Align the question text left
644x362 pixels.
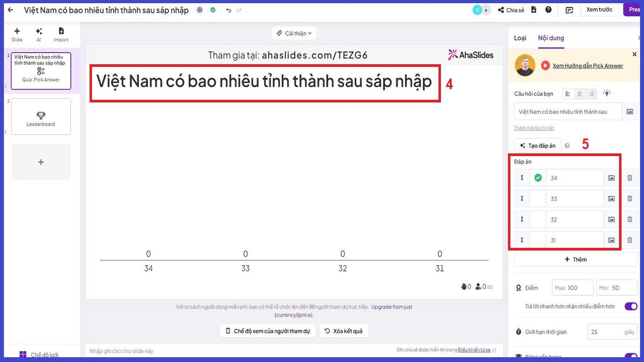point(567,94)
